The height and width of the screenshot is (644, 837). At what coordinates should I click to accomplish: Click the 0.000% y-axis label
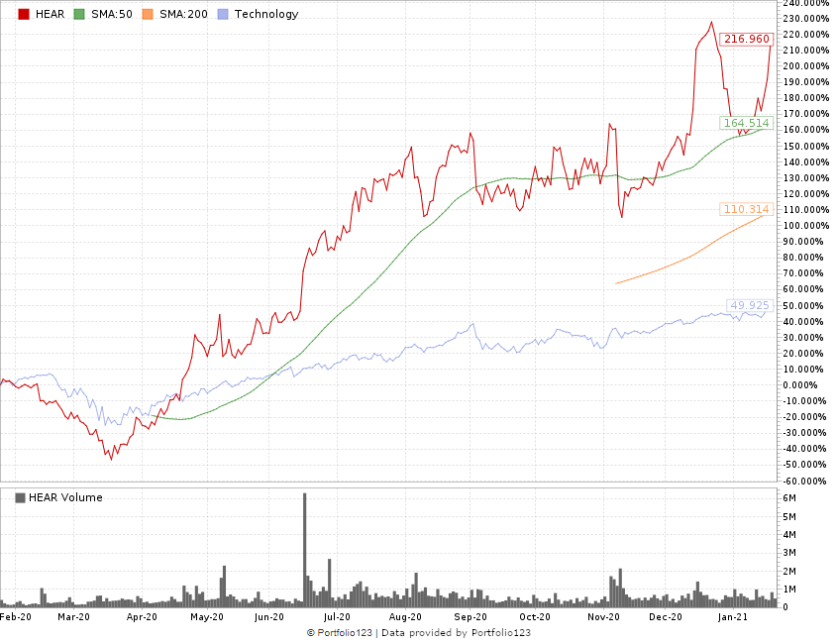[799, 385]
